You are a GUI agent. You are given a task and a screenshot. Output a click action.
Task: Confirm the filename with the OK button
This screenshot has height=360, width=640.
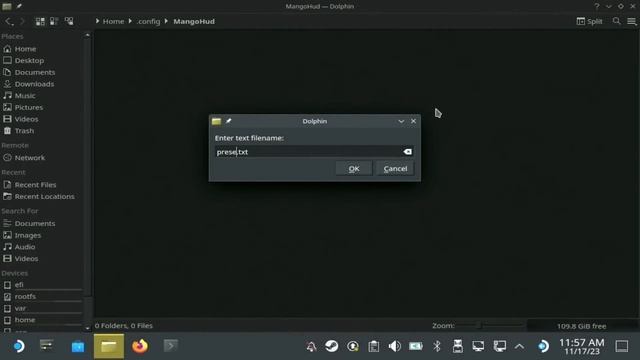354,169
